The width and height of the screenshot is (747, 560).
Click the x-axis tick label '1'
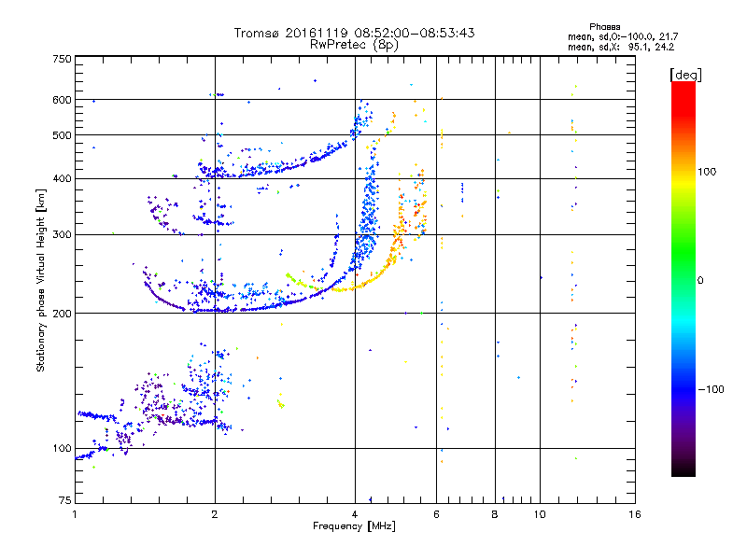[75, 514]
